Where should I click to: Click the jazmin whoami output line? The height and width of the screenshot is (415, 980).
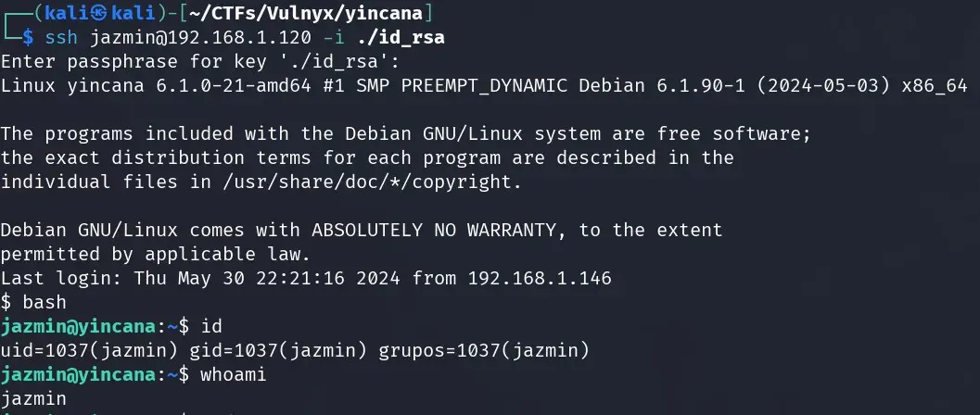pos(33,398)
